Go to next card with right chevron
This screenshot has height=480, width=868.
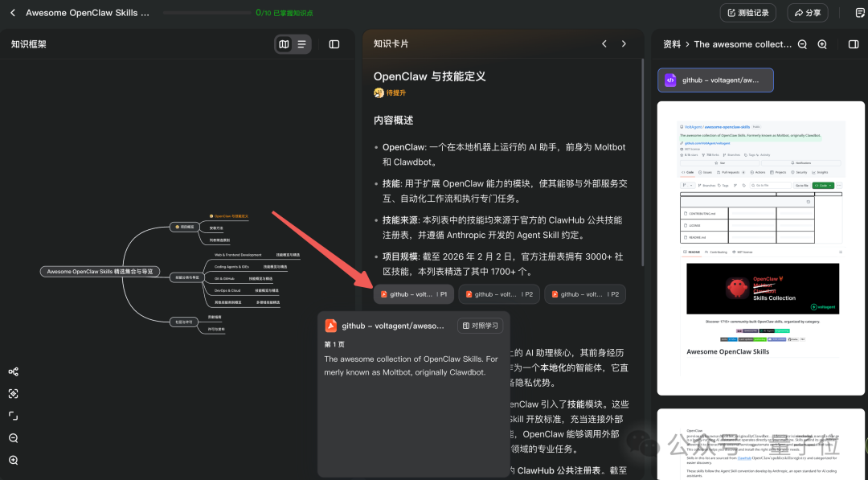click(x=624, y=44)
